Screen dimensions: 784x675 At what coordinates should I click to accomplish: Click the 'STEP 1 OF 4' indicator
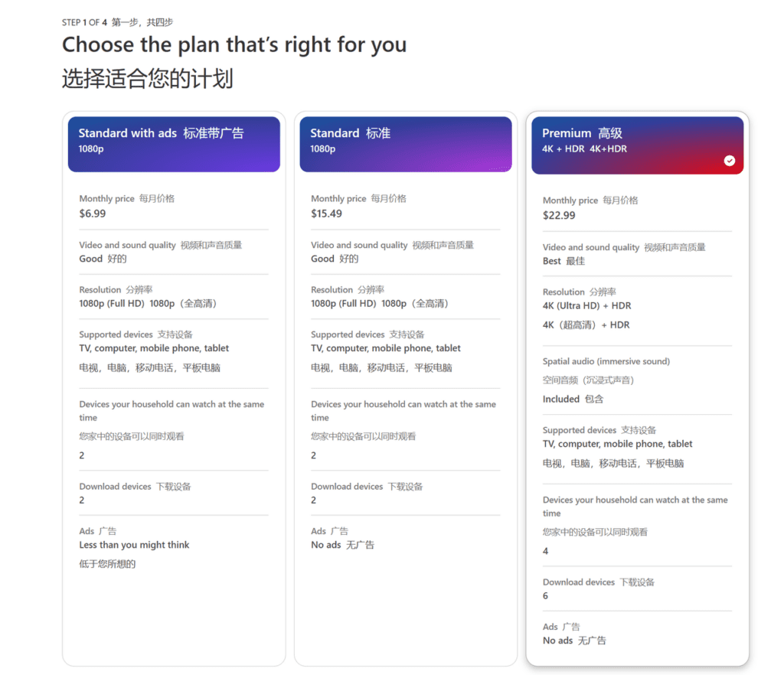84,22
